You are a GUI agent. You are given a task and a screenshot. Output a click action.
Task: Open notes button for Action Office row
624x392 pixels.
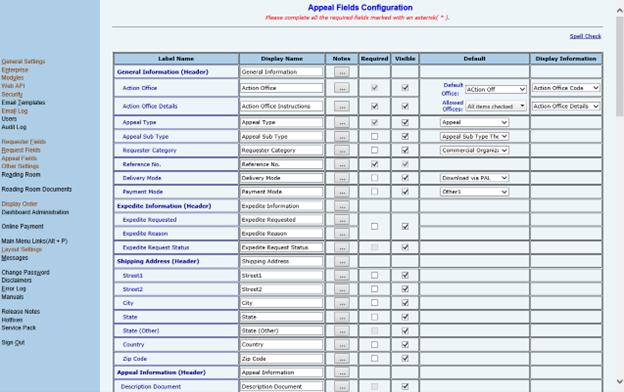pos(342,88)
